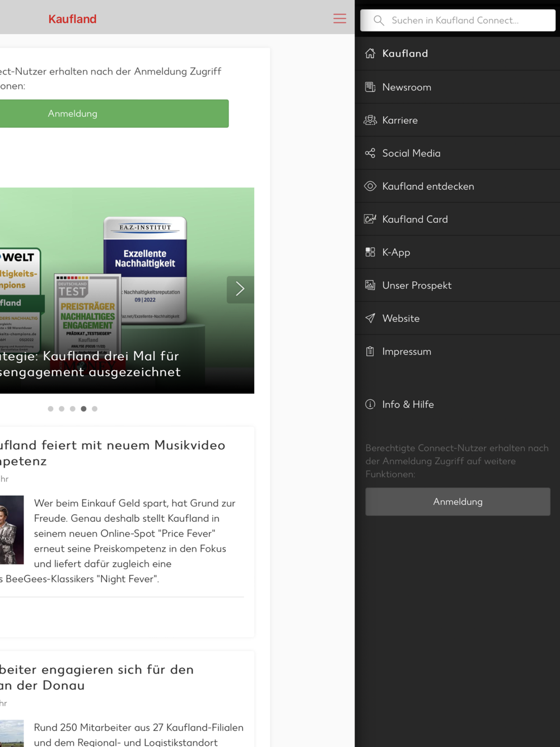The width and height of the screenshot is (560, 747).
Task: Click the Impressum clipboard icon
Action: coord(370,351)
